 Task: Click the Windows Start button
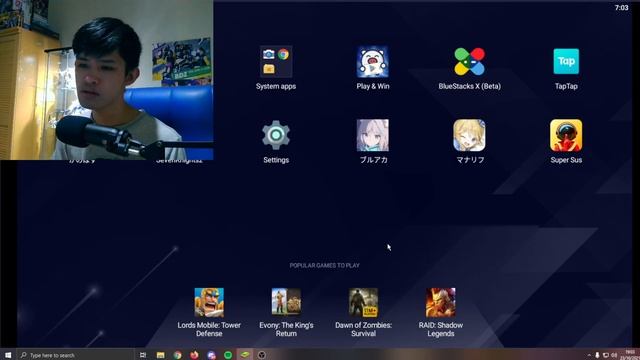pos(8,355)
